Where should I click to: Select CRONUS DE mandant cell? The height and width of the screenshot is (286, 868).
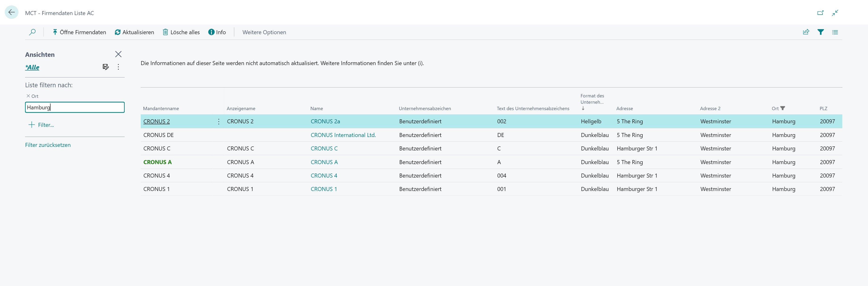pos(158,135)
